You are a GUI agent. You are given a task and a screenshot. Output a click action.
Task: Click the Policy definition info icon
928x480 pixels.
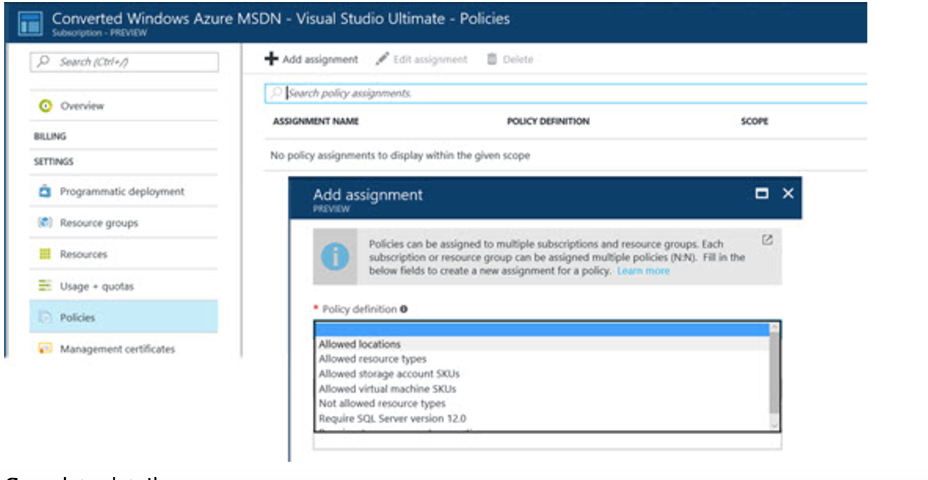(404, 309)
